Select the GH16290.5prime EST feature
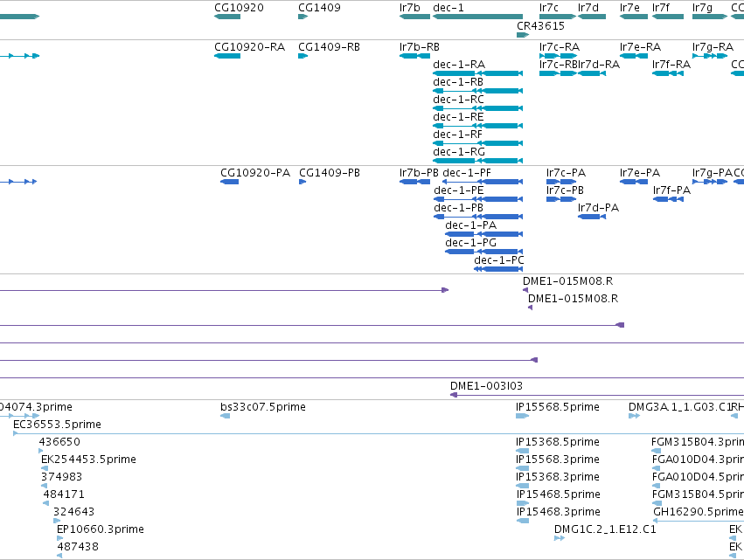 699,521
